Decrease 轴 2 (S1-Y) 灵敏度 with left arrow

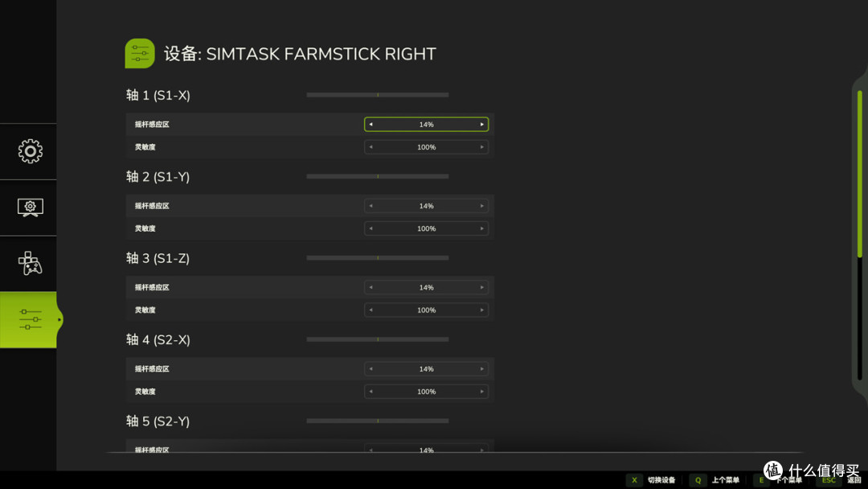click(x=371, y=228)
